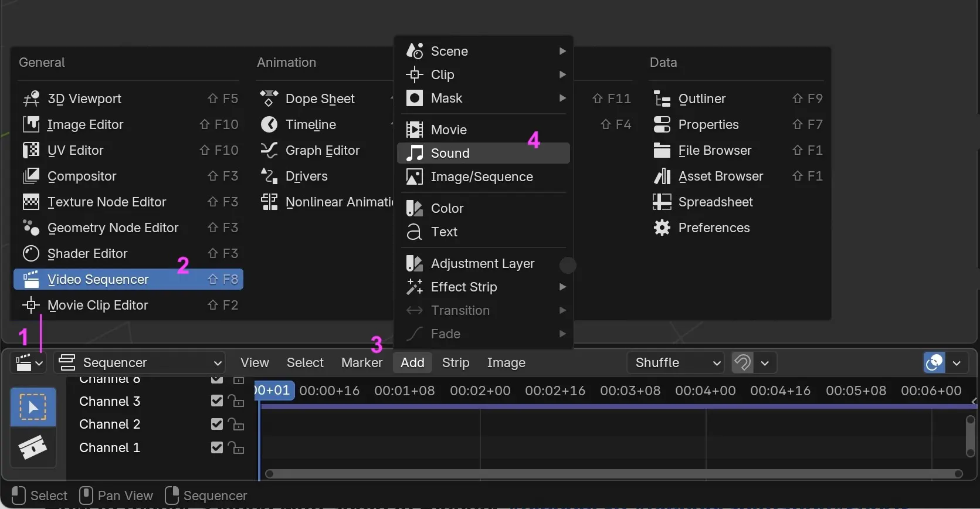Disable Channel 1 checkbox
The width and height of the screenshot is (980, 509).
[x=217, y=447]
